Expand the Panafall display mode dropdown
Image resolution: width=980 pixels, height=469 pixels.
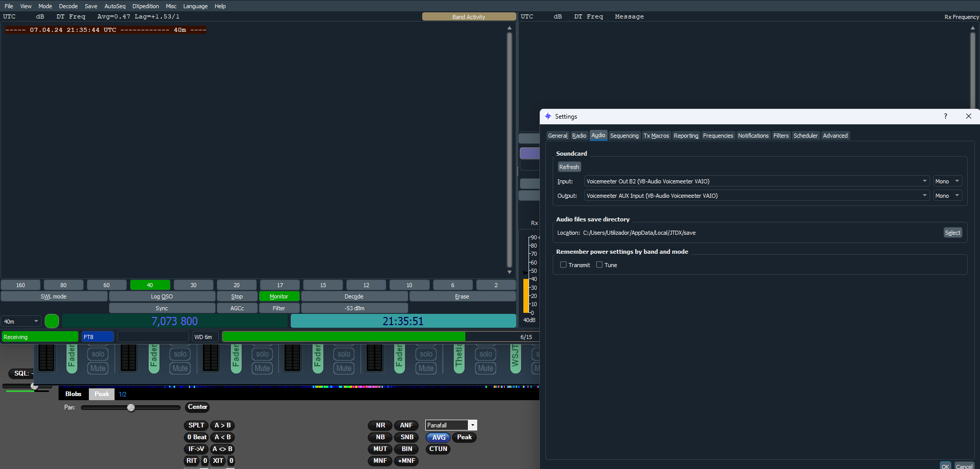click(x=472, y=425)
